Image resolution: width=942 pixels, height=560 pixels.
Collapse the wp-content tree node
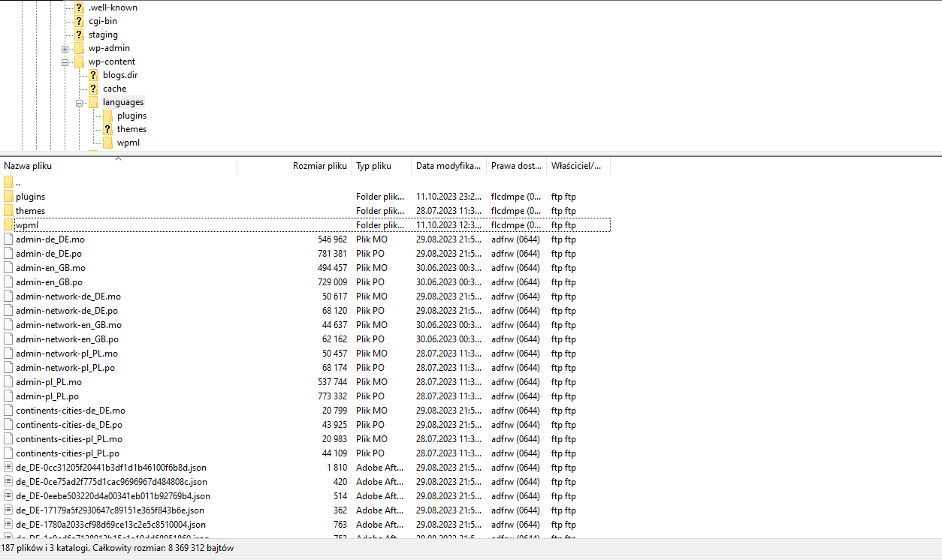(65, 62)
